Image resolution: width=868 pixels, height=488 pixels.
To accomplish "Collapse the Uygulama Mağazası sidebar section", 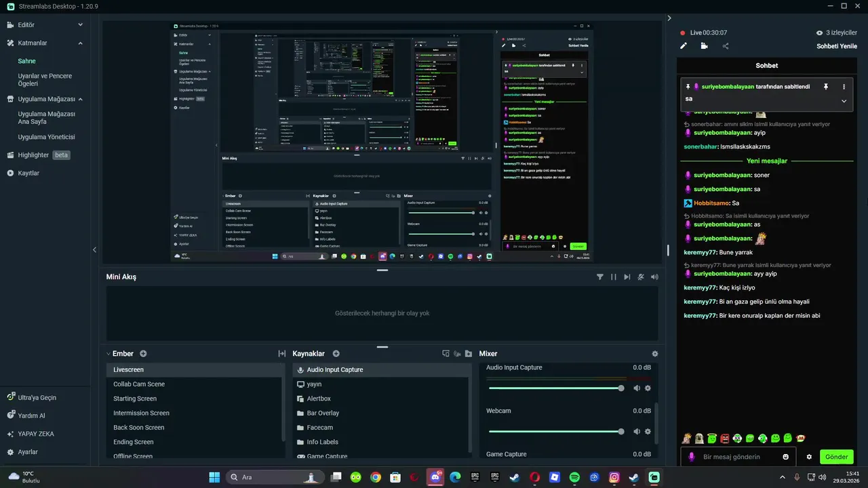I will point(80,99).
